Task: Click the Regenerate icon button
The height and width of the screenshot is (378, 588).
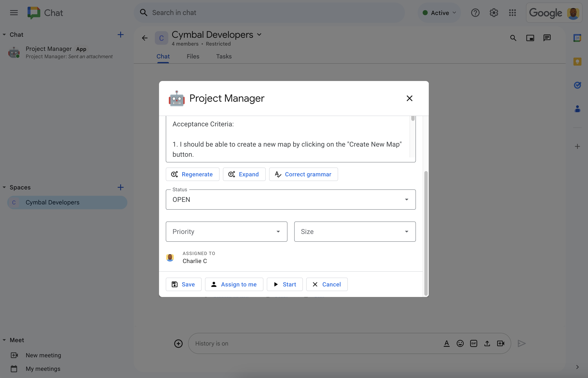Action: pos(174,174)
